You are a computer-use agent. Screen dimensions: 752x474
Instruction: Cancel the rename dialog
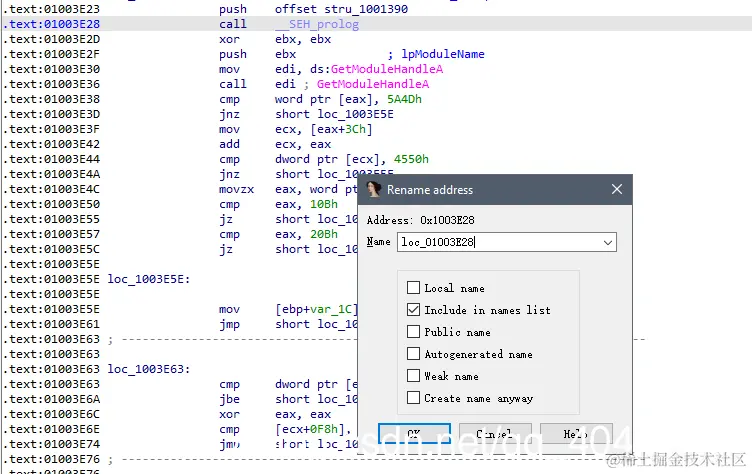(x=495, y=434)
